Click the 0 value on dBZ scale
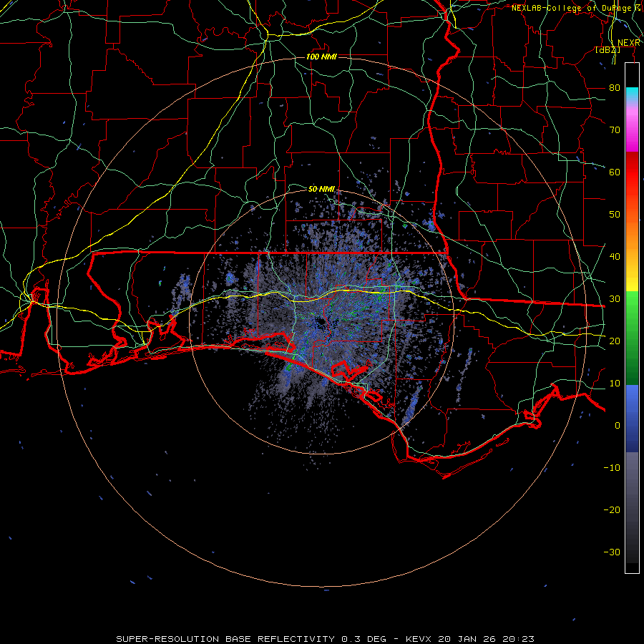Screen dimensions: 644x644 (618, 426)
